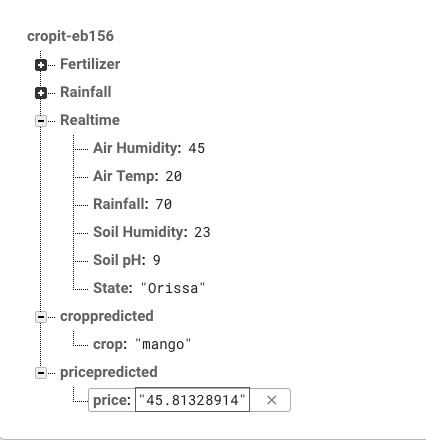Select the Air Temp entry
Screen dimensions: 426x440
(137, 176)
